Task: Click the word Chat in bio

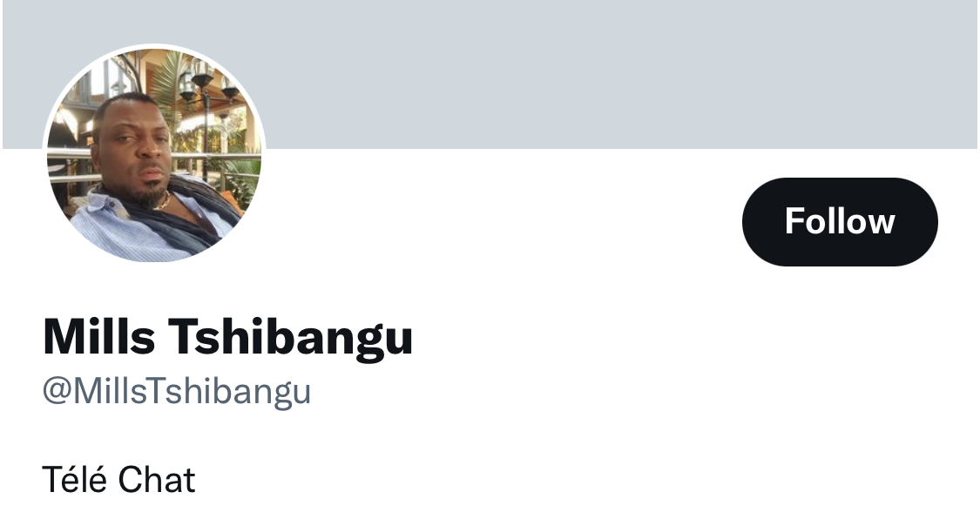Action: pyautogui.click(x=157, y=481)
